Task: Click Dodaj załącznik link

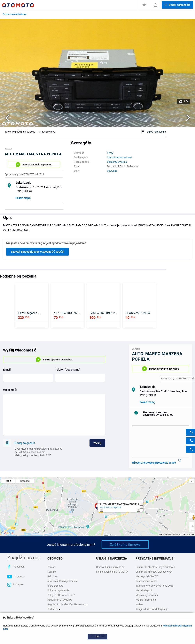Action: click(x=25, y=443)
